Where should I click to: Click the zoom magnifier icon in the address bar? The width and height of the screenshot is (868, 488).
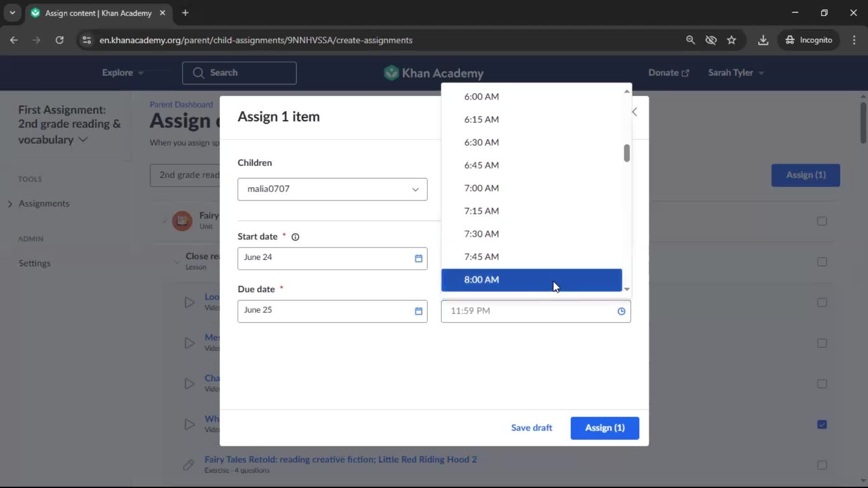(x=690, y=40)
